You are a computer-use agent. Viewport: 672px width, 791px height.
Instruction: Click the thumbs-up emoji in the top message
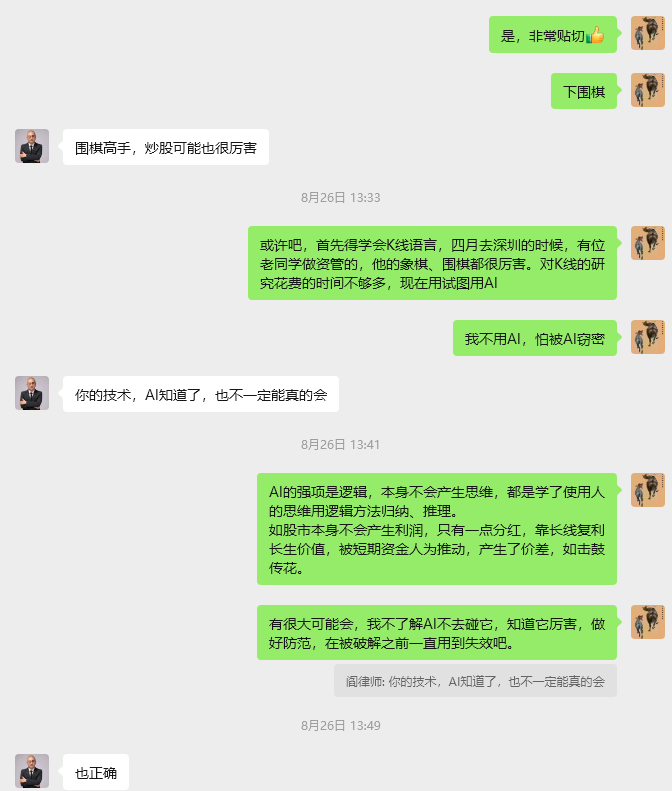point(595,35)
